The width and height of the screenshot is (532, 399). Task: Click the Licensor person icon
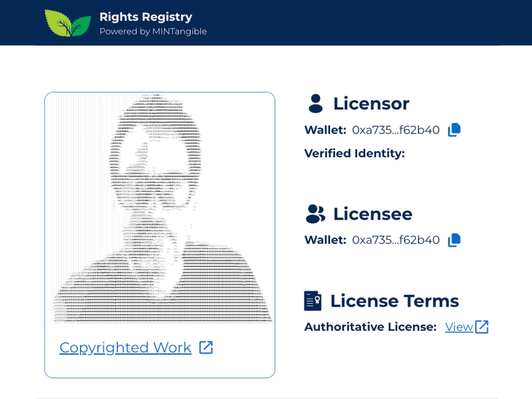[316, 104]
